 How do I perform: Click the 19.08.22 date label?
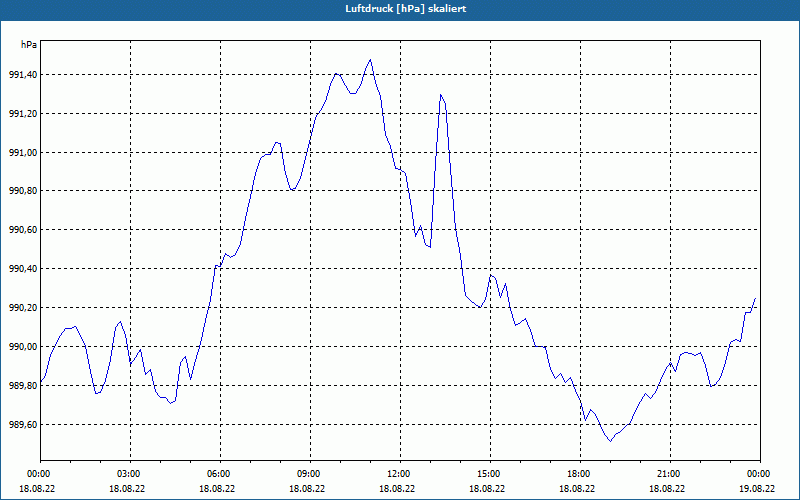[x=757, y=488]
